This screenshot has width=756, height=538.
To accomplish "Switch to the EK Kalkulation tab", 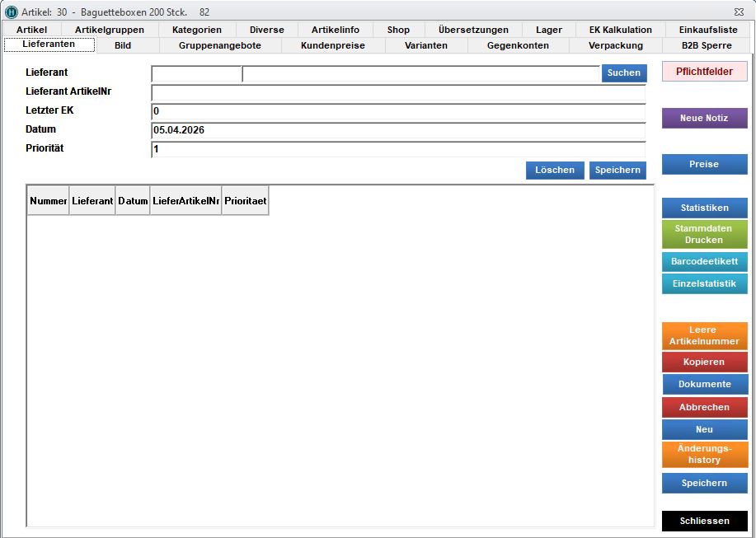I will (620, 30).
